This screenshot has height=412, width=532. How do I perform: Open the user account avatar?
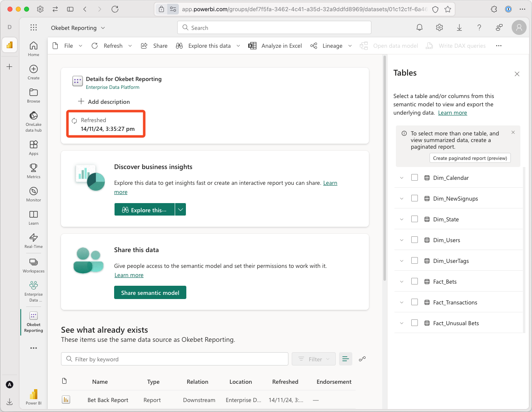pyautogui.click(x=519, y=27)
